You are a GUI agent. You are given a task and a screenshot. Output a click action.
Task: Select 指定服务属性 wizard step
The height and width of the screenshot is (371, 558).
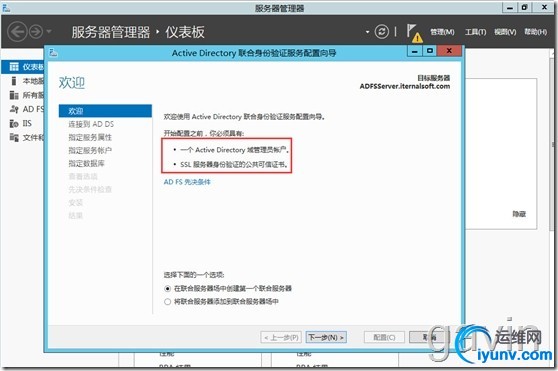point(90,137)
